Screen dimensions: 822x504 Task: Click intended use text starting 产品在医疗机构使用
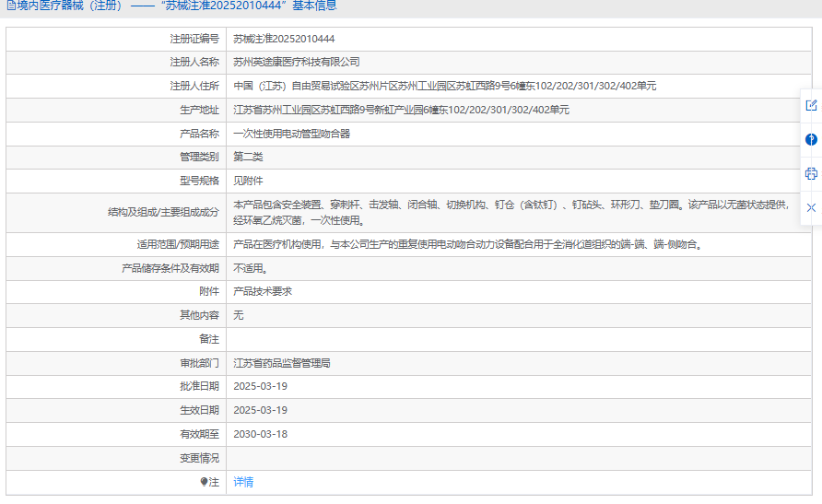(467, 244)
